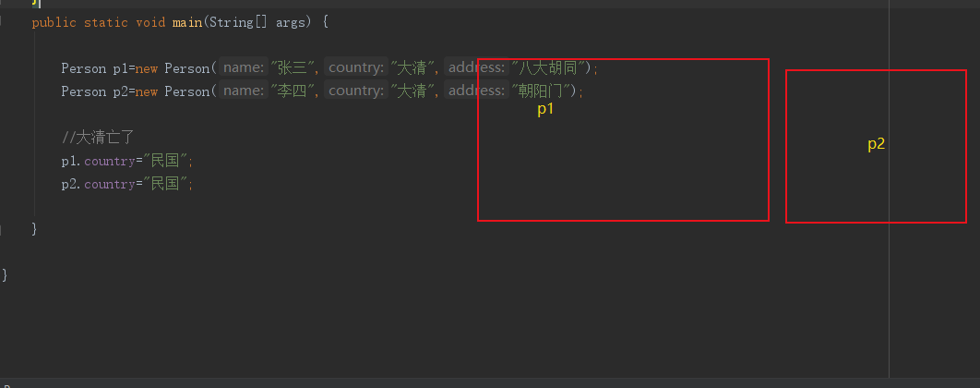The height and width of the screenshot is (388, 980).
Task: Click the name: hint before "张三"
Action: [243, 67]
